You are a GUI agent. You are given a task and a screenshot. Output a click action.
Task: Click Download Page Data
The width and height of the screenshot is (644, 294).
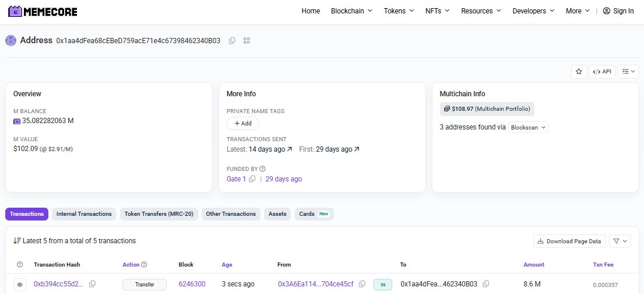[x=569, y=242]
